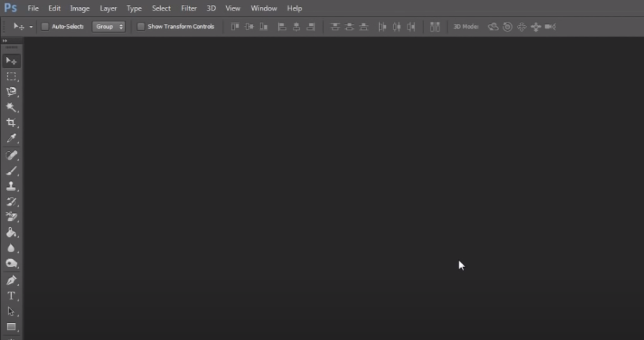Expand the toolbox with double-arrow
This screenshot has height=340, width=644.
(5, 41)
